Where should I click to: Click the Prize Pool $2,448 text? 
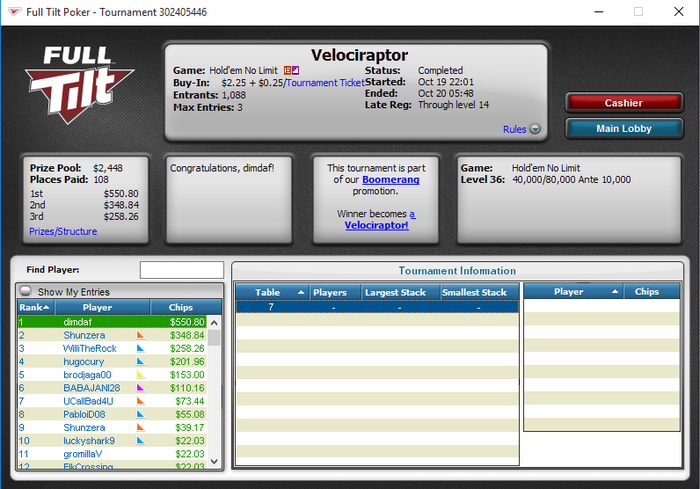coord(76,168)
